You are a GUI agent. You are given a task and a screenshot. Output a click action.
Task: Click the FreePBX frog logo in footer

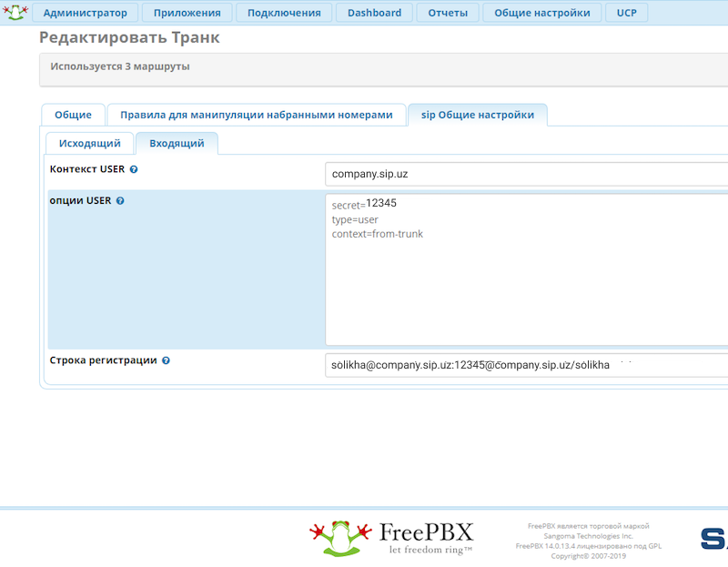tap(340, 537)
